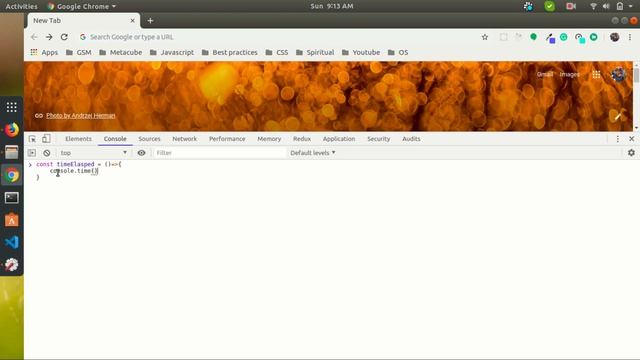Viewport: 640px width, 360px height.
Task: Open the Photo by Andrzej Hernan link
Action: pos(81,116)
